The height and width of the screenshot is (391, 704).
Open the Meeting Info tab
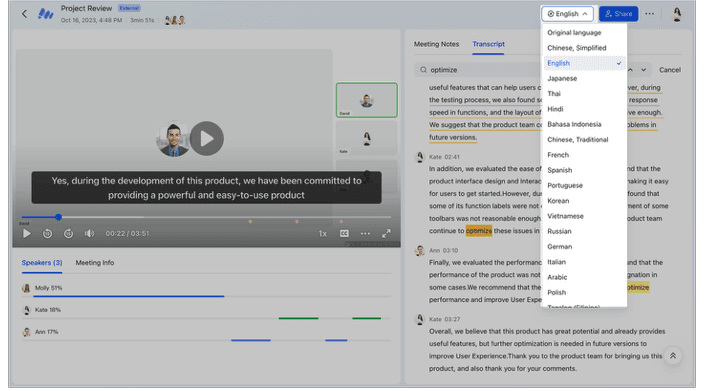tap(95, 263)
